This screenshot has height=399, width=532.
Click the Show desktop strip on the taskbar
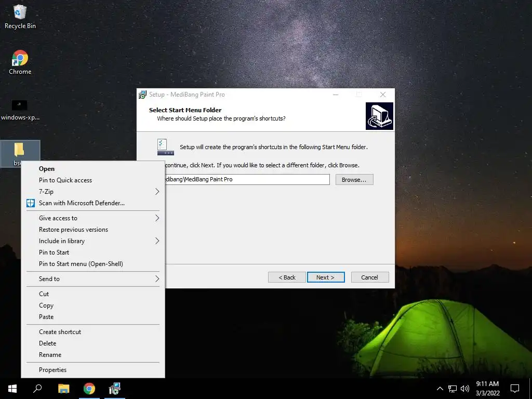point(530,389)
